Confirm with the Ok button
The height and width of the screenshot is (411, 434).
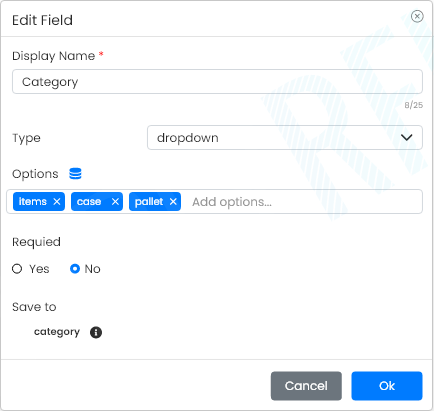tap(387, 386)
